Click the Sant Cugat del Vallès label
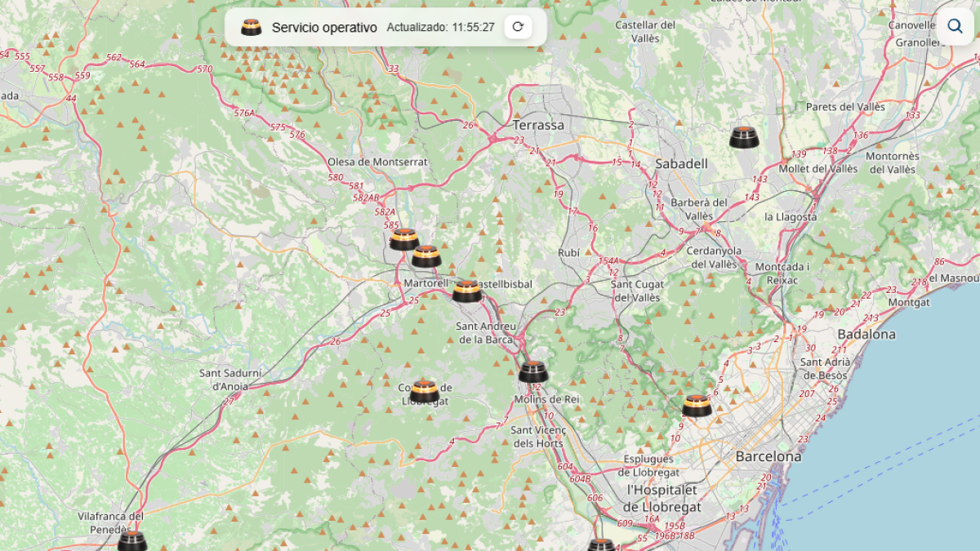The height and width of the screenshot is (551, 980). 637,291
